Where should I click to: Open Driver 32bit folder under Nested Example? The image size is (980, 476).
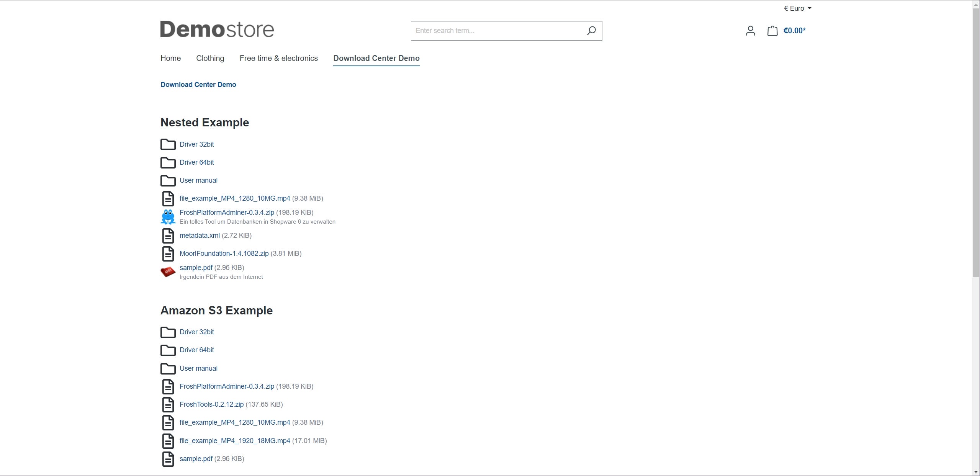196,144
